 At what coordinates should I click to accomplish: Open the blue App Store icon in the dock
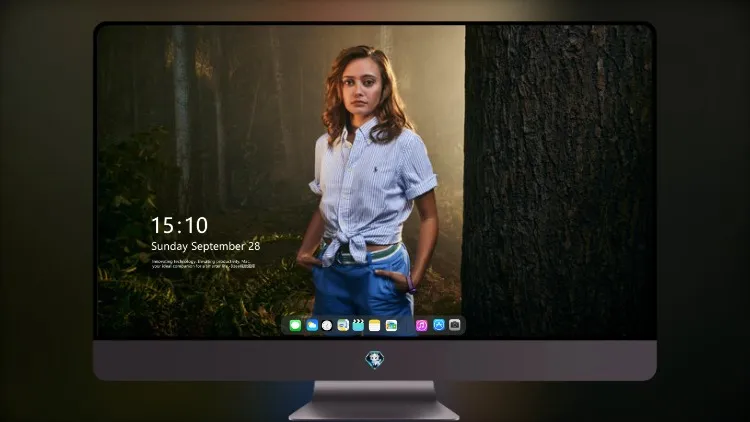(439, 325)
